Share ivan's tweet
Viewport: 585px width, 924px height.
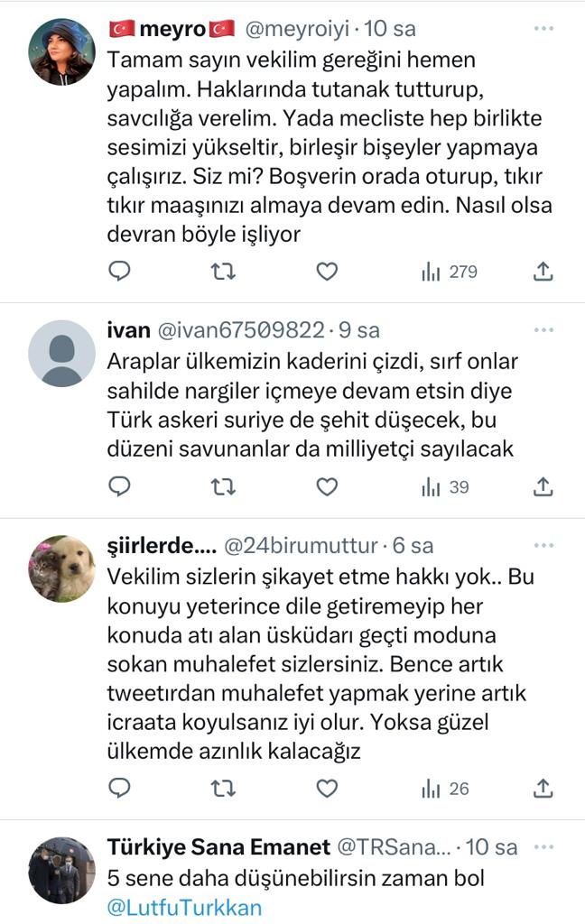tap(543, 487)
